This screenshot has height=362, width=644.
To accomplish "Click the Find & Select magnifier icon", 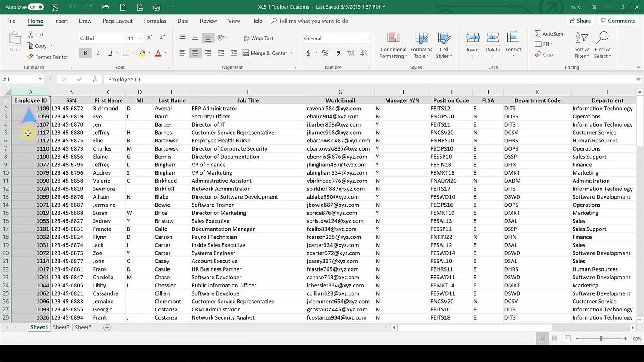I will (602, 37).
